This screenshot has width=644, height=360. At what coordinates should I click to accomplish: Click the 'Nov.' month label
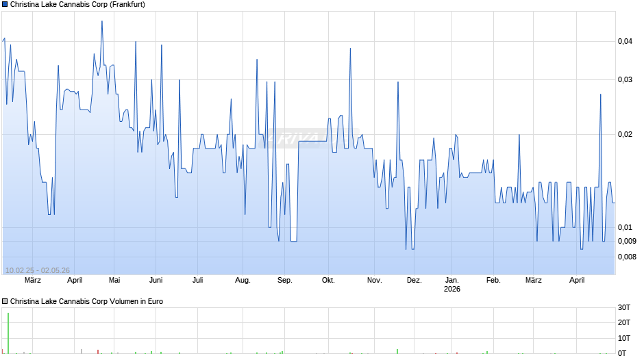point(374,281)
